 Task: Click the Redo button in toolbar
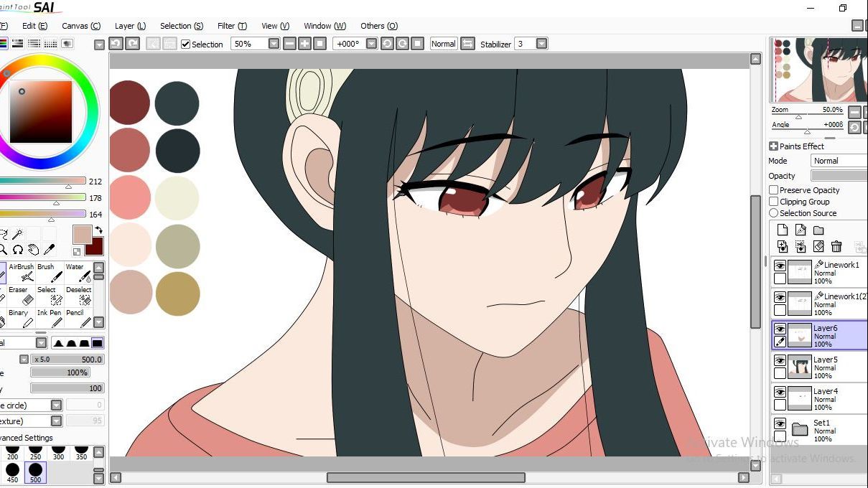pyautogui.click(x=133, y=44)
